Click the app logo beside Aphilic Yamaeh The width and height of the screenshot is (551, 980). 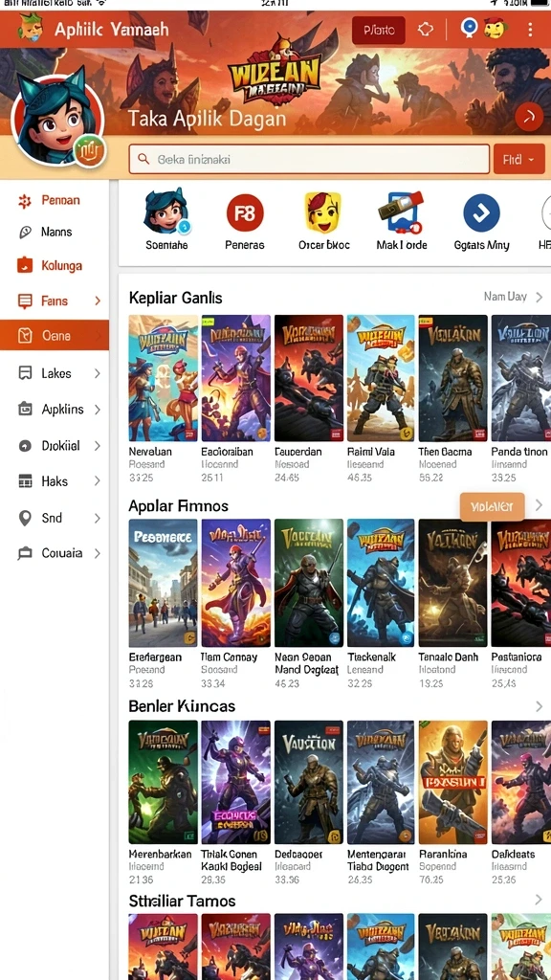coord(30,28)
